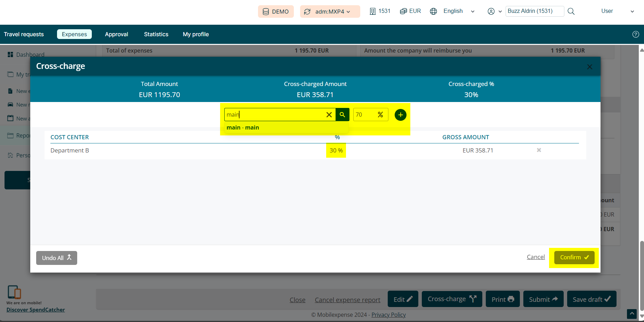This screenshot has height=322, width=644.
Task: Clear the cost center search text
Action: [x=329, y=115]
